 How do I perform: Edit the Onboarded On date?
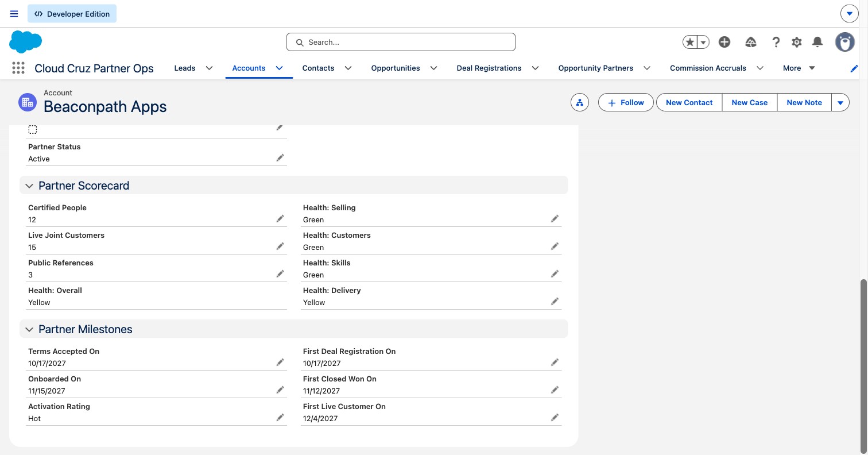pos(280,390)
